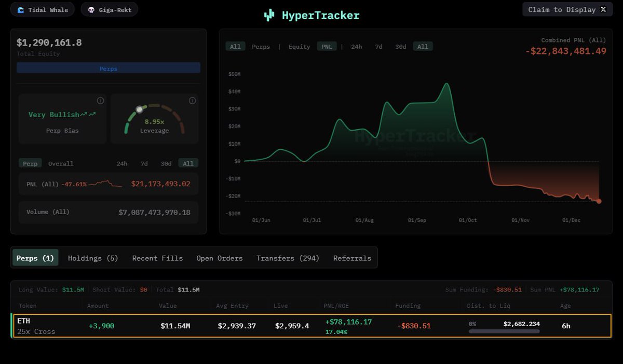Click the PNL sparkline mini chart
623x364 pixels.
105,184
